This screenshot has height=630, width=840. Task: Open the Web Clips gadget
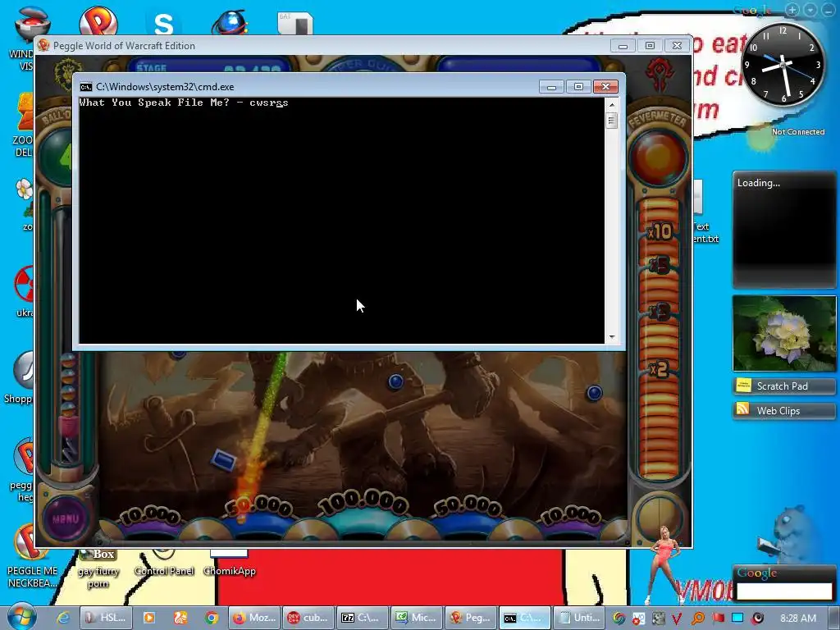click(784, 410)
